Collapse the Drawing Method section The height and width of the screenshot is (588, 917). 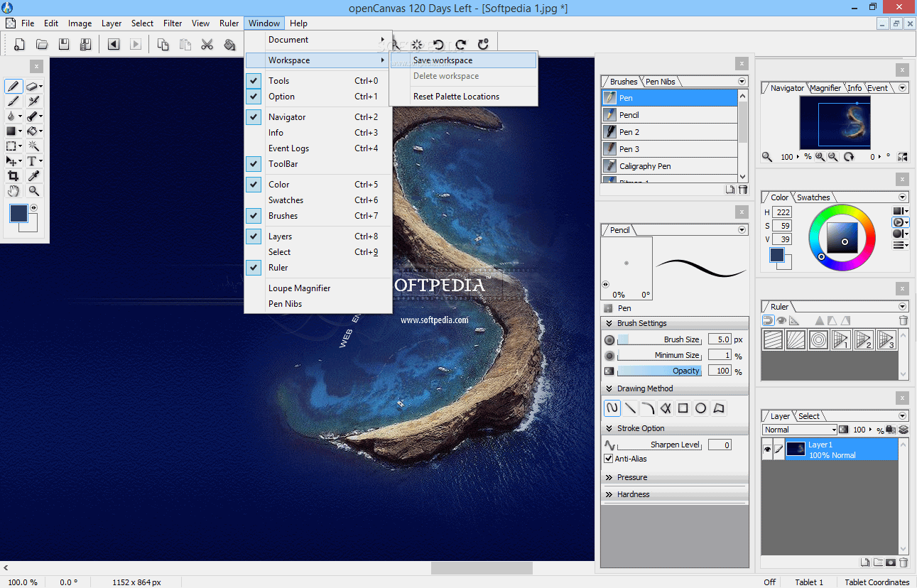(x=609, y=388)
